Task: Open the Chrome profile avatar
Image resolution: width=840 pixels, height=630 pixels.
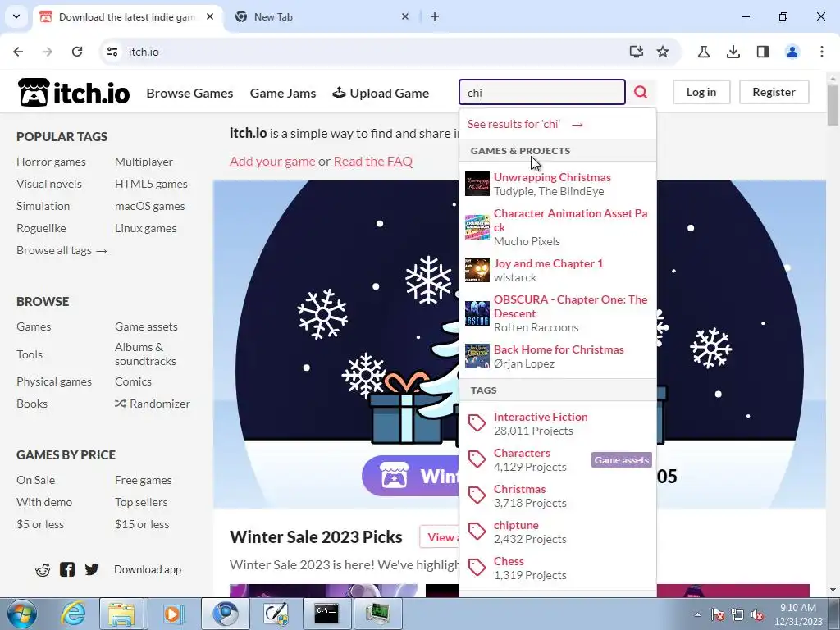Action: 792,52
